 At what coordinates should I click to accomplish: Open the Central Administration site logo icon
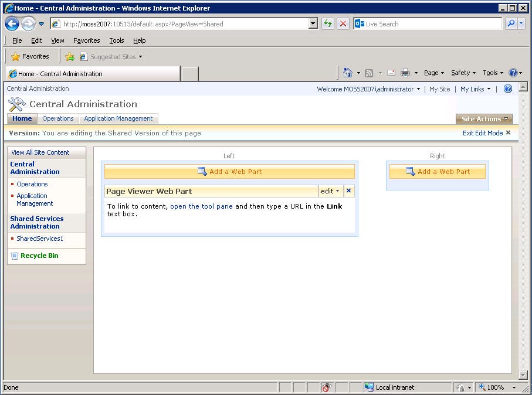pyautogui.click(x=16, y=103)
